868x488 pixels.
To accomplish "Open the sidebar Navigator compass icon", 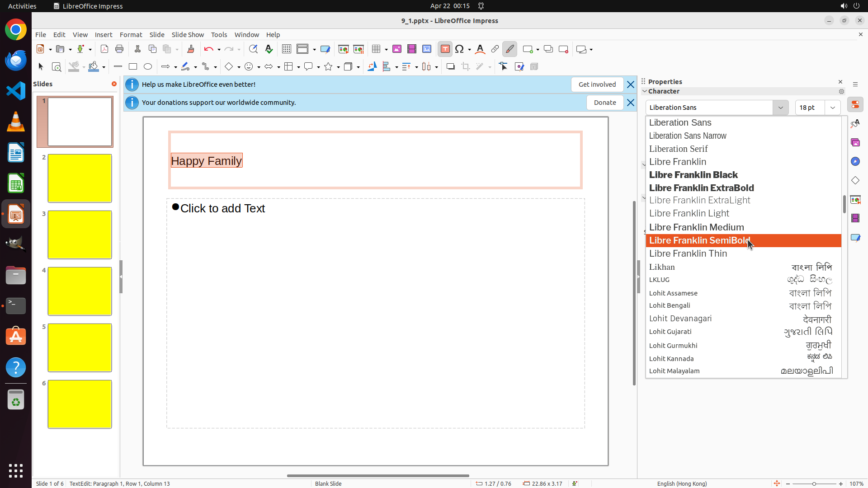I will point(855,162).
